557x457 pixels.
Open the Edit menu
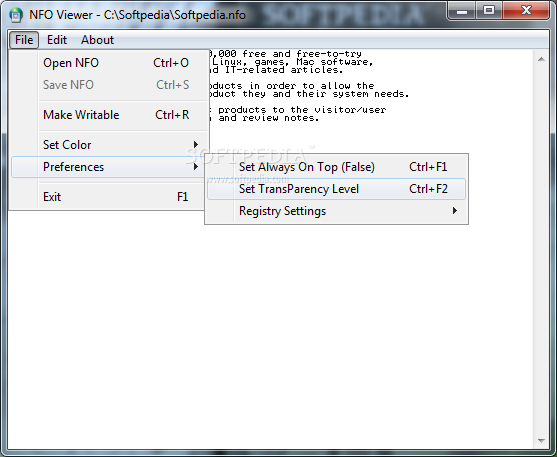coord(57,40)
